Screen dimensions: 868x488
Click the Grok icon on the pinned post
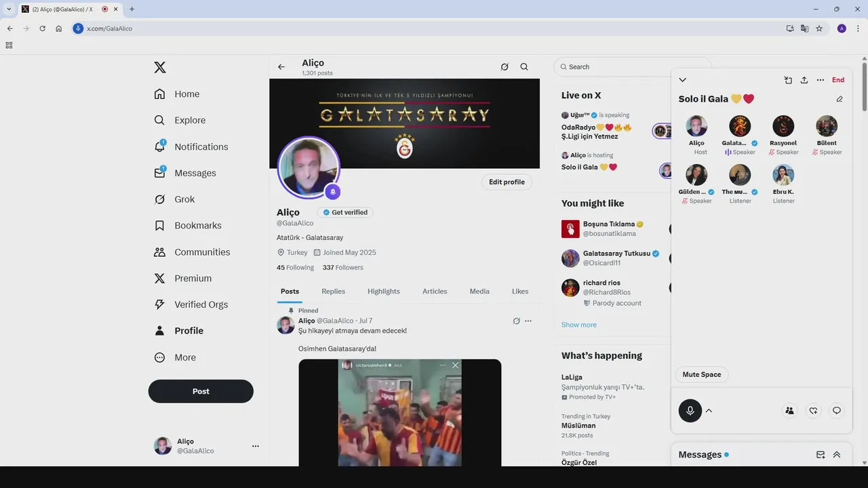click(516, 321)
